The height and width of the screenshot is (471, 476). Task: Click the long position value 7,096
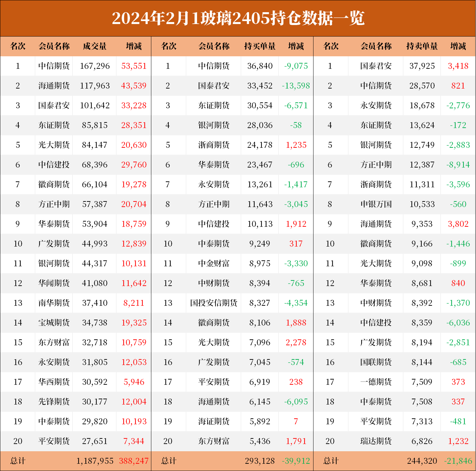click(260, 342)
